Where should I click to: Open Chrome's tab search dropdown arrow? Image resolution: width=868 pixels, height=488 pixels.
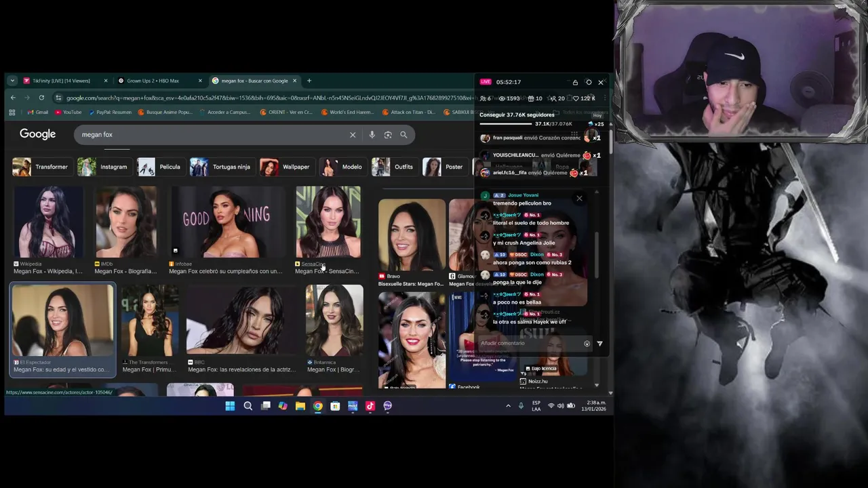(x=12, y=81)
